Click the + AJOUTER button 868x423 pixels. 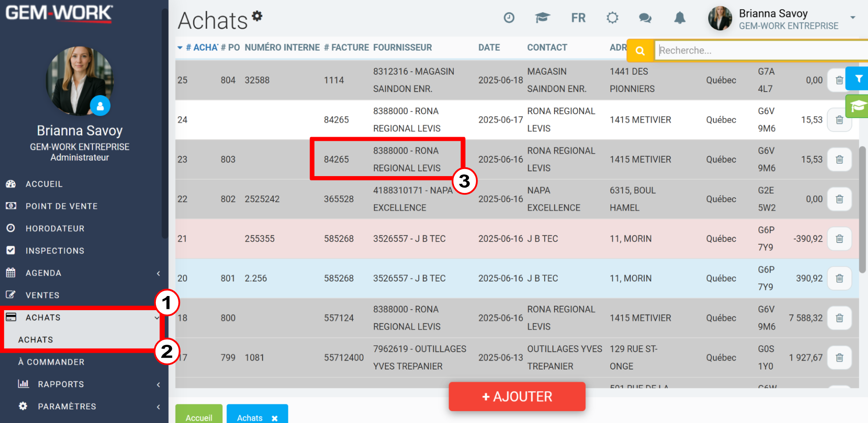coord(517,396)
